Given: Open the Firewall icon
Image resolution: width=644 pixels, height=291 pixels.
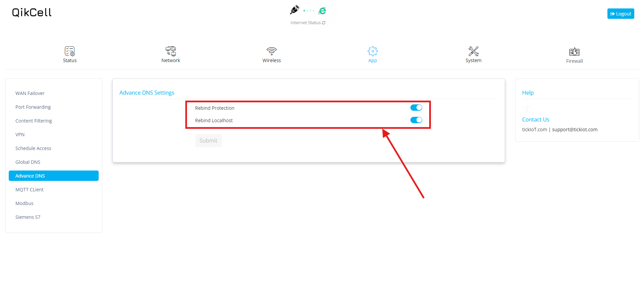Looking at the screenshot, I should coord(574,52).
